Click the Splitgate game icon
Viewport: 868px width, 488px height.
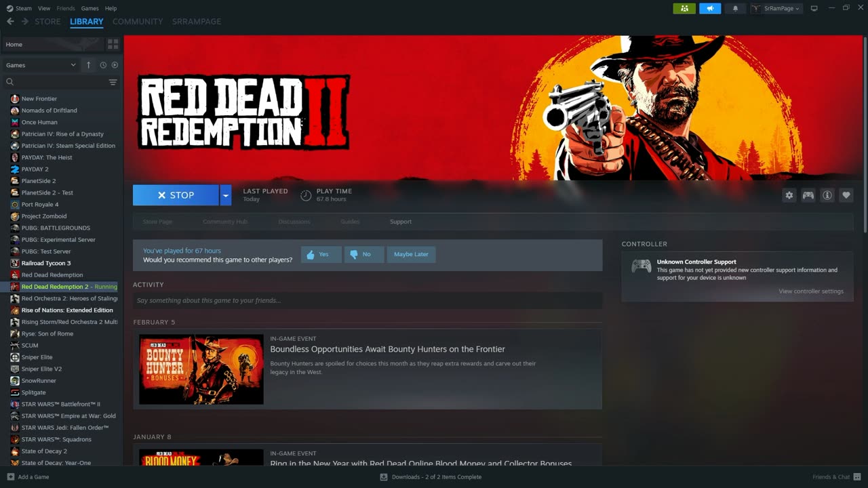click(15, 392)
